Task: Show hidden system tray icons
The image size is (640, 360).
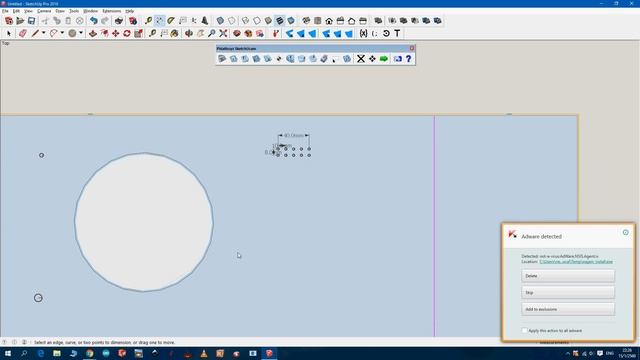Action: [x=567, y=353]
